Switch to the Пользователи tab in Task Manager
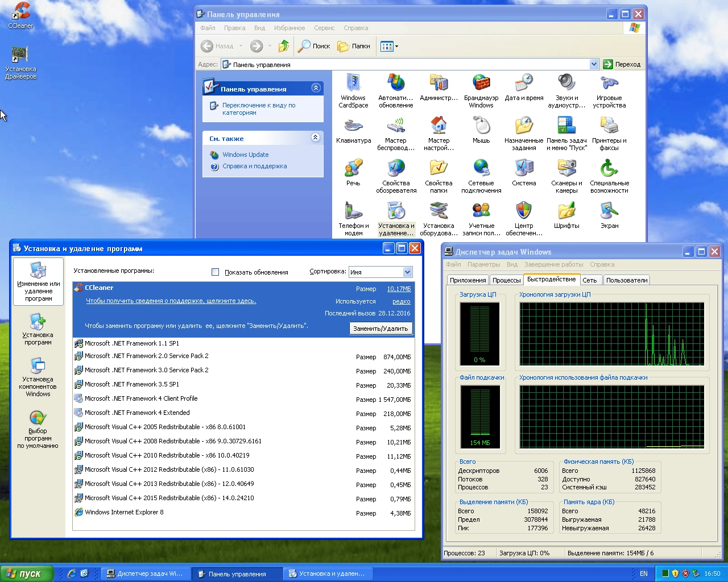 point(626,280)
